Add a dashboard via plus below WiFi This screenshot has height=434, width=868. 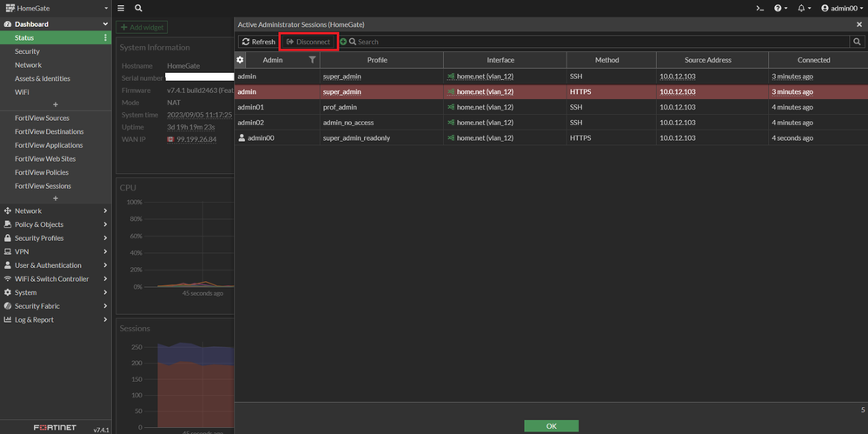(56, 104)
